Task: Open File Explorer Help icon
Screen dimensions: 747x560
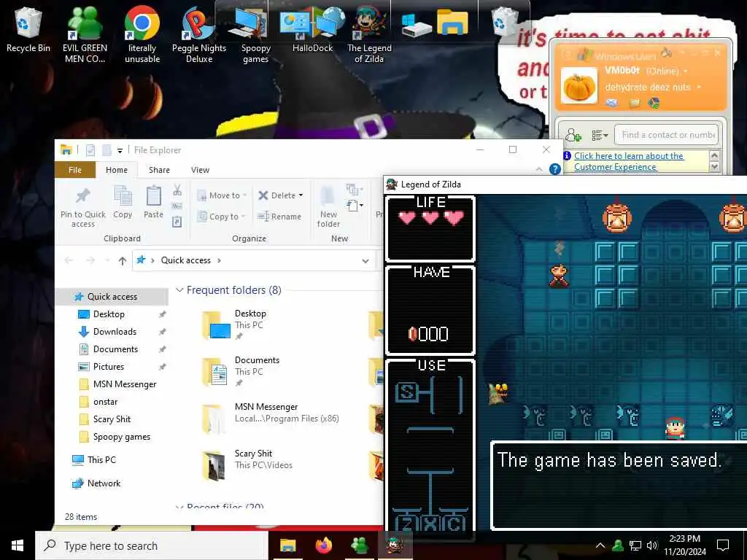Action: tap(554, 169)
